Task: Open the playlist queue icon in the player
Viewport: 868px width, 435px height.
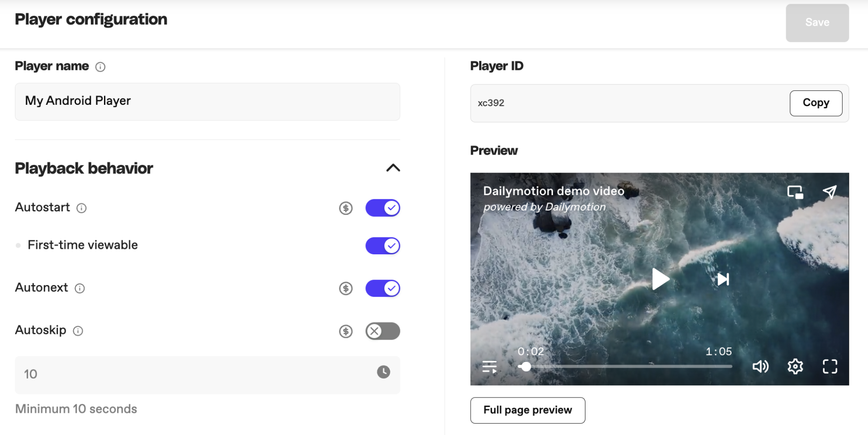Action: point(490,366)
